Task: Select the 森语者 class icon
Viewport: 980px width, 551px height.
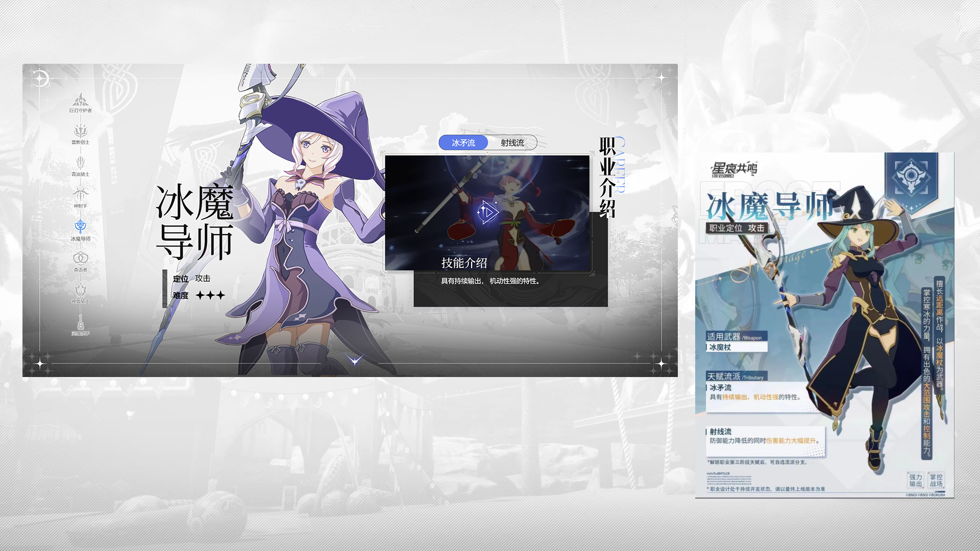Action: tap(81, 259)
